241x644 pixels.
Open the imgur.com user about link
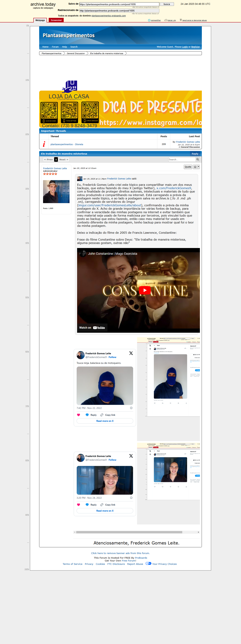pos(110,205)
